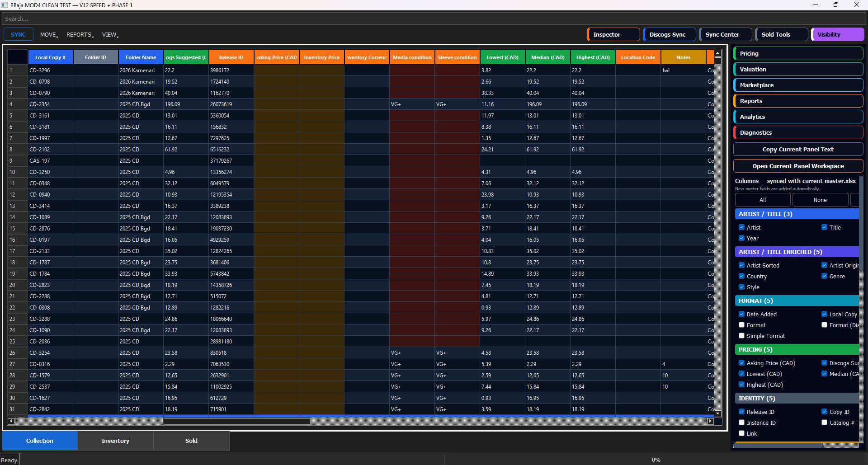Toggle the Year column checkbox
This screenshot has height=465, width=868.
(x=741, y=238)
